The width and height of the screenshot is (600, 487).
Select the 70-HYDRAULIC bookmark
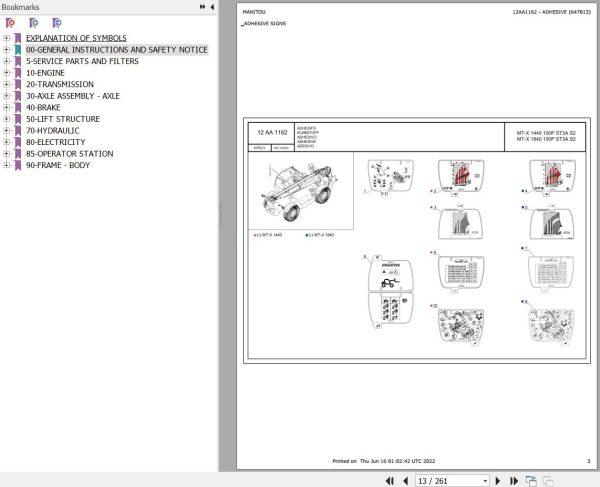[53, 130]
